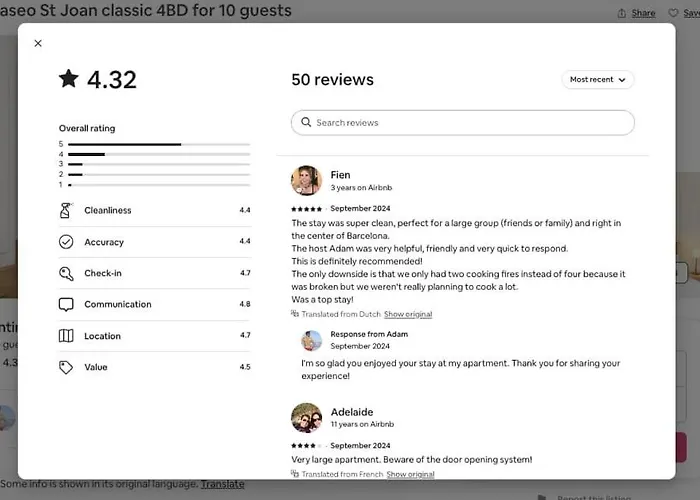Click the 3-star rating bar

click(x=159, y=164)
